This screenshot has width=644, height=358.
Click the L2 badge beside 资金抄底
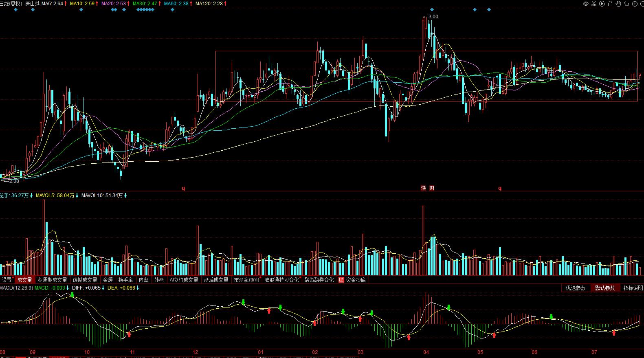[341, 280]
